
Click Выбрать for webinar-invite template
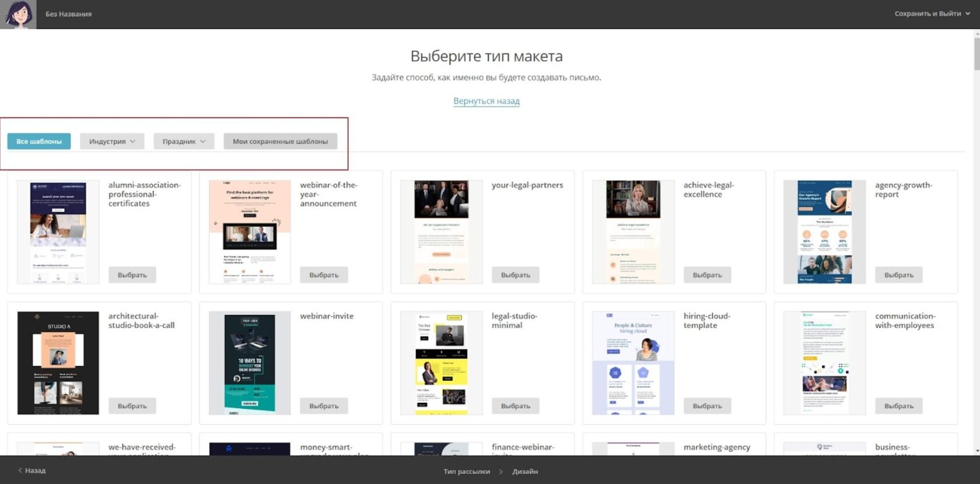324,406
